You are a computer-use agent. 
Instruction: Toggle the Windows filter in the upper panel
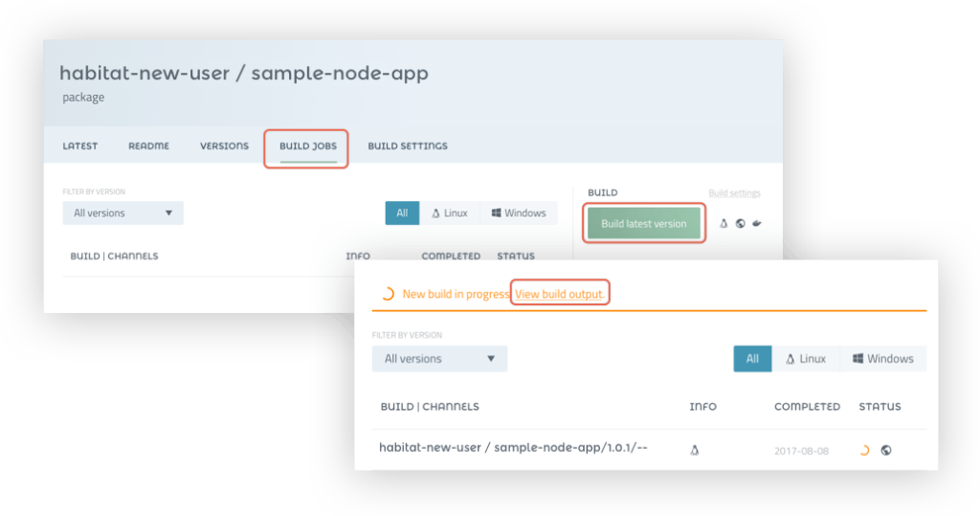pos(518,213)
